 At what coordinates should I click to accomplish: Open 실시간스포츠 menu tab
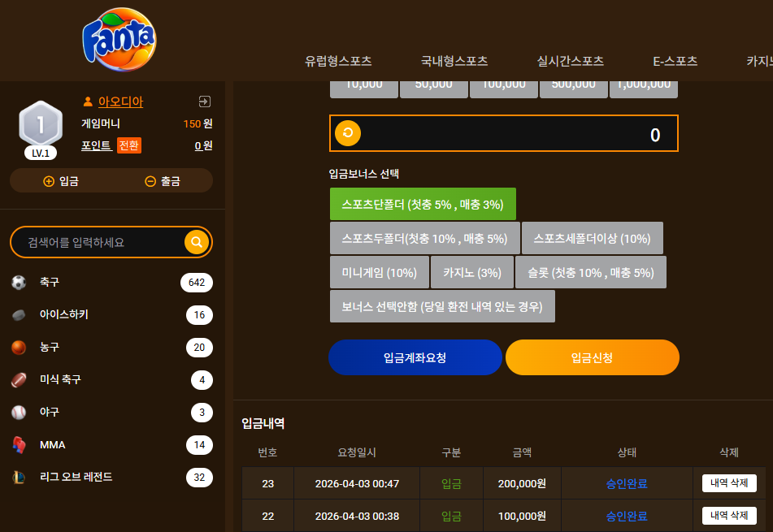pyautogui.click(x=571, y=61)
